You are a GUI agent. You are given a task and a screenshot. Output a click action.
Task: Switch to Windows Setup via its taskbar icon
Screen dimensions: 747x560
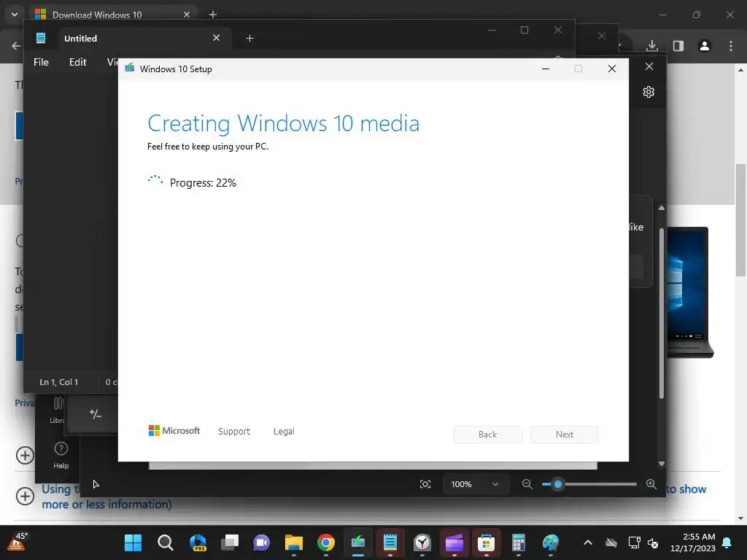pyautogui.click(x=357, y=542)
